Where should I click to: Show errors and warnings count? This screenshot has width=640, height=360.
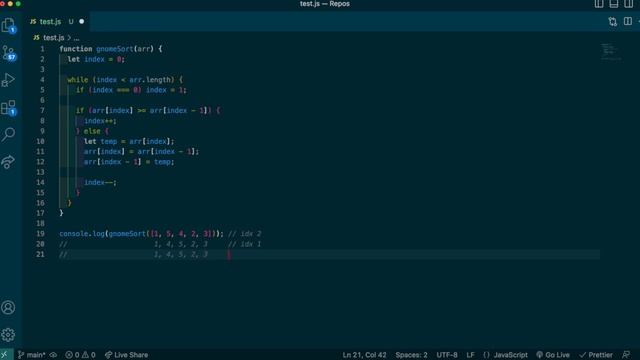tap(80, 355)
